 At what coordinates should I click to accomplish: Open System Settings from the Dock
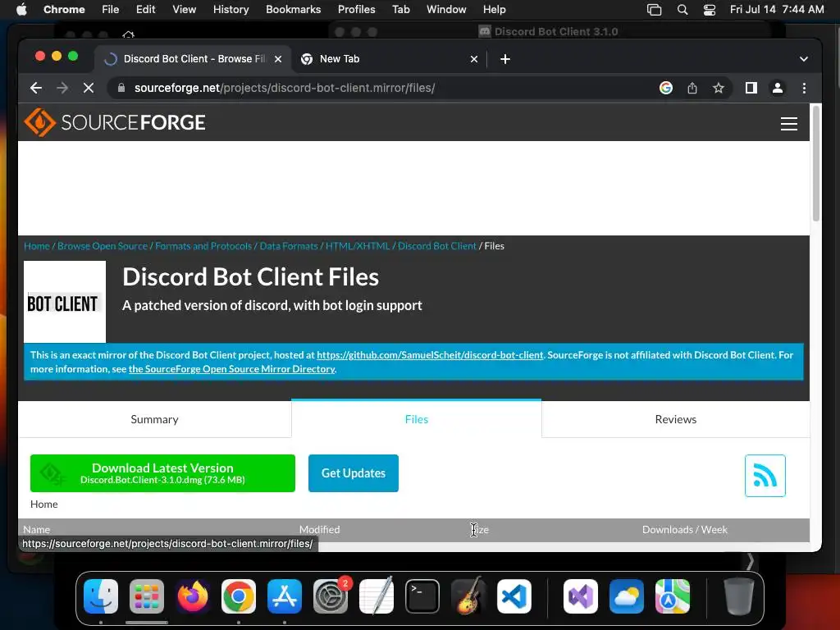coord(331,596)
